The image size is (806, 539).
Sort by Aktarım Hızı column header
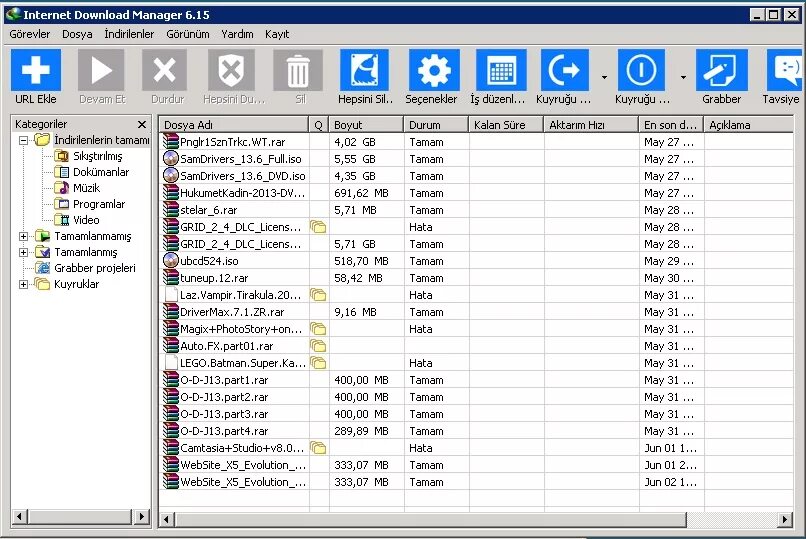(591, 124)
